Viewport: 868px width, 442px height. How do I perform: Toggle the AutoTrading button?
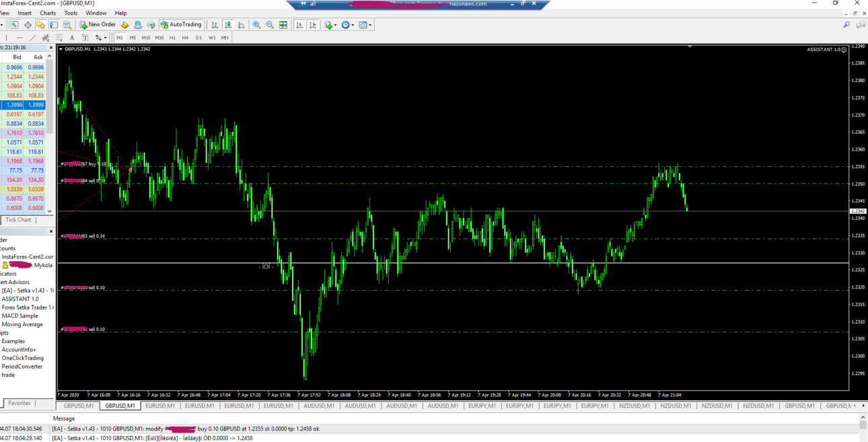(x=181, y=25)
